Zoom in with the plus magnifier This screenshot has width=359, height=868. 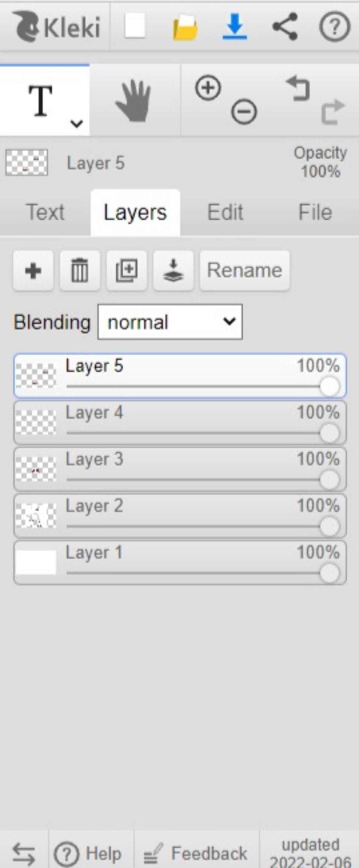tap(208, 88)
